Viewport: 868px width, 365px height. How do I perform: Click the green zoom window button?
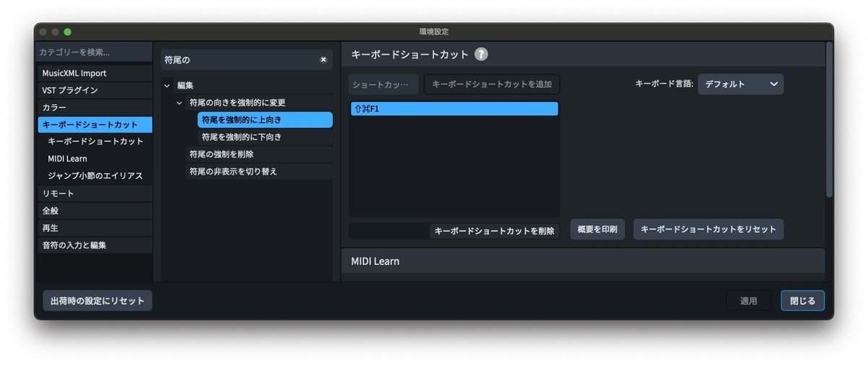point(67,32)
